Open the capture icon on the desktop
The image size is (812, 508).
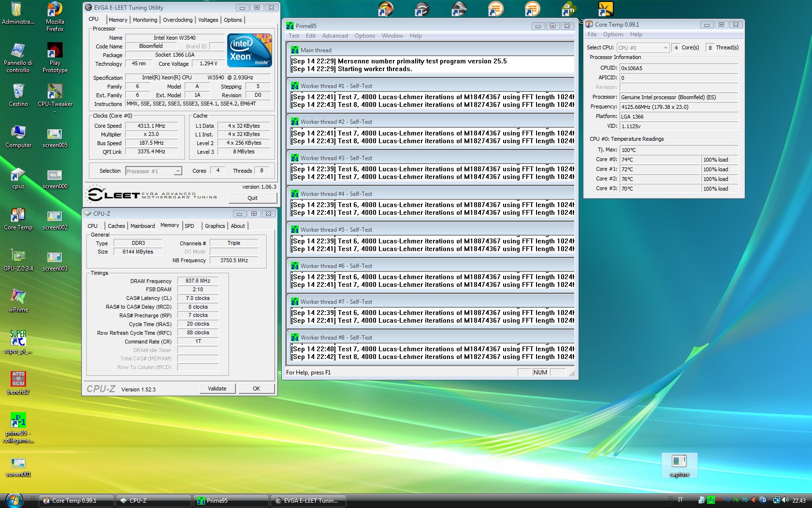(x=679, y=465)
